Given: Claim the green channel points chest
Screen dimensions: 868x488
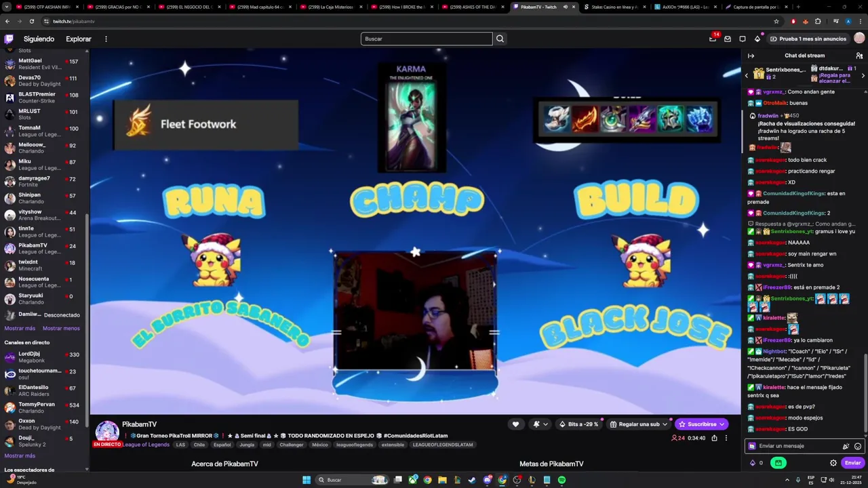Looking at the screenshot, I should point(778,463).
